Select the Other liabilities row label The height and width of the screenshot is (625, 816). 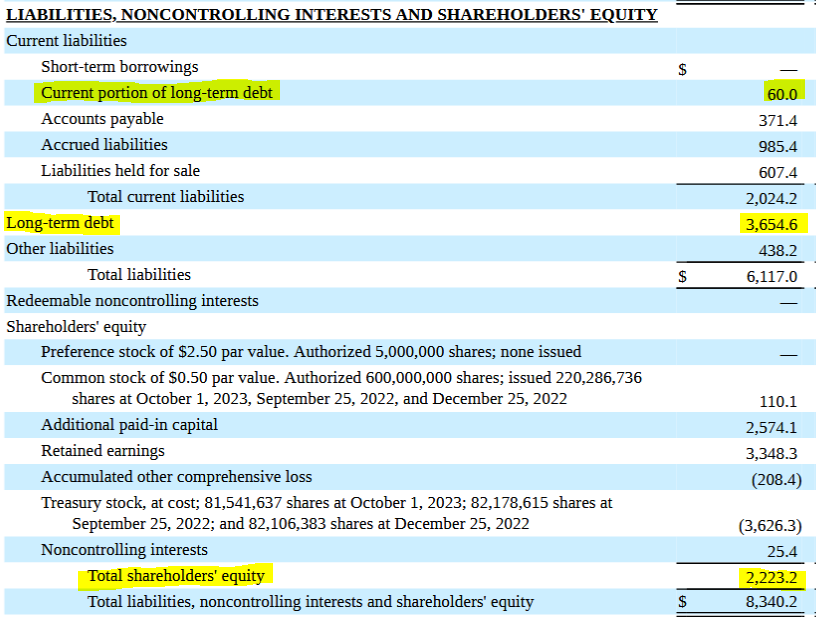pos(60,249)
